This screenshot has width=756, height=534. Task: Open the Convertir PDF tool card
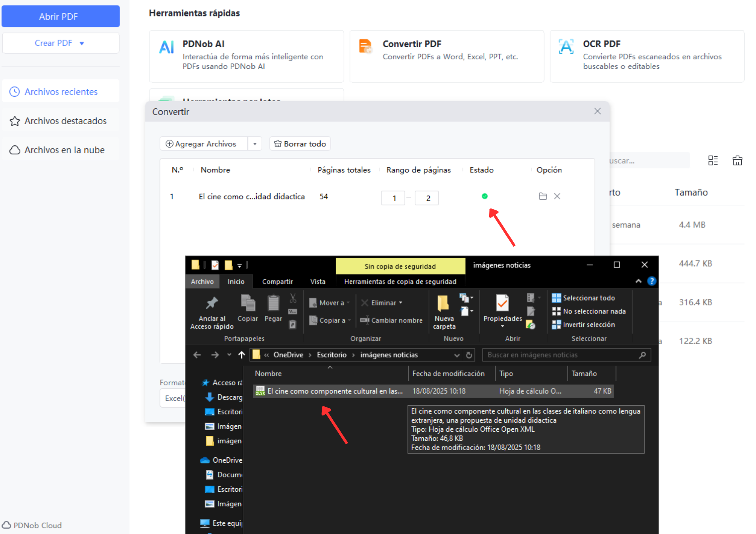(x=447, y=56)
